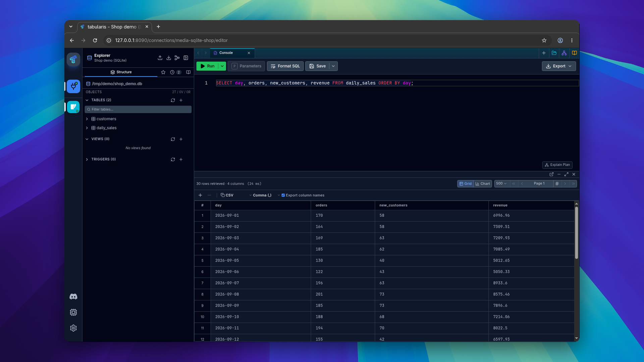Select the cell 2026-09-07
The width and height of the screenshot is (644, 362).
[261, 283]
